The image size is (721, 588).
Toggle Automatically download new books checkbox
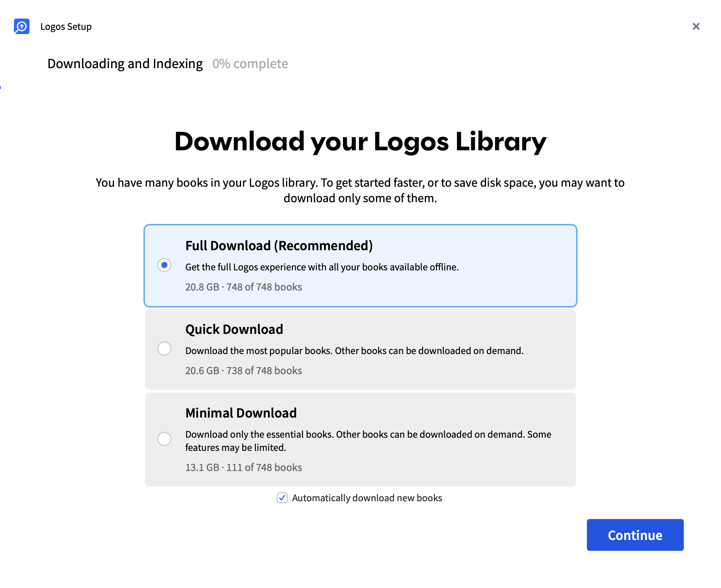click(282, 498)
